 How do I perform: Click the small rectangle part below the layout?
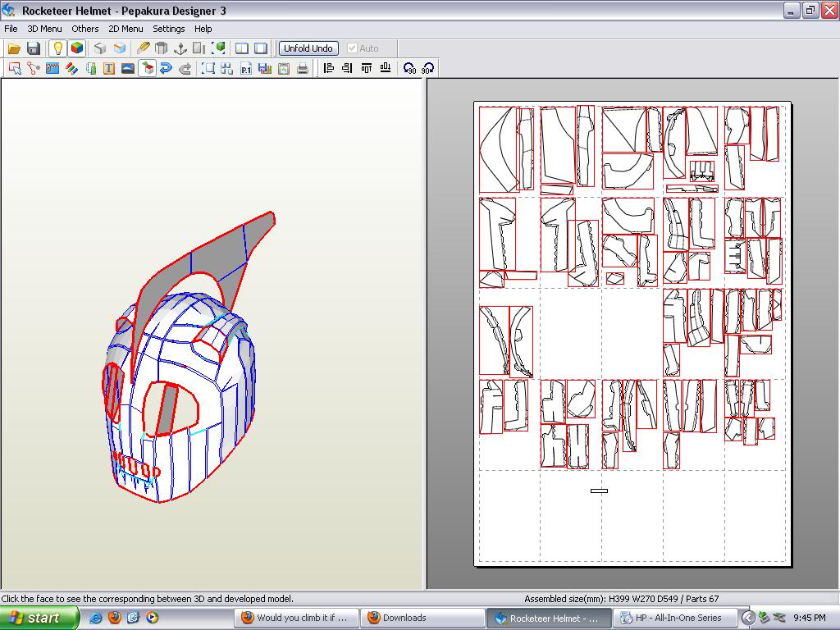599,491
